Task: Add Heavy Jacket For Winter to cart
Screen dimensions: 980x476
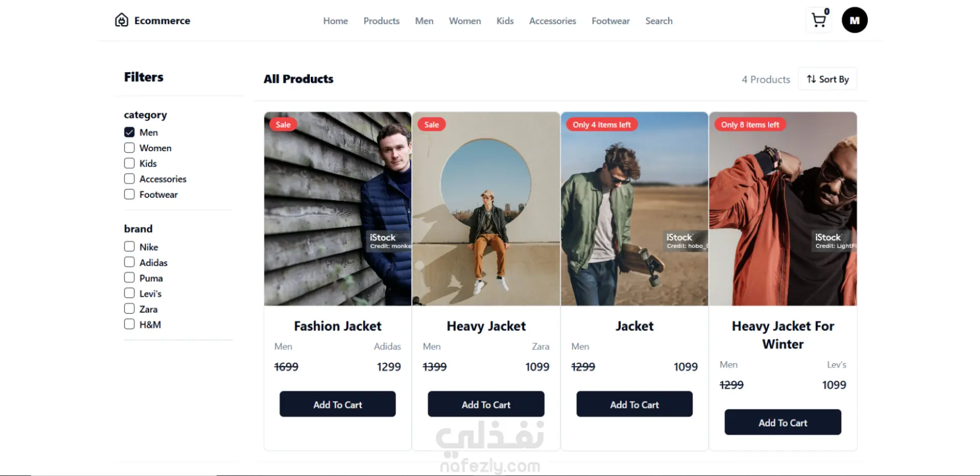Action: (x=782, y=422)
